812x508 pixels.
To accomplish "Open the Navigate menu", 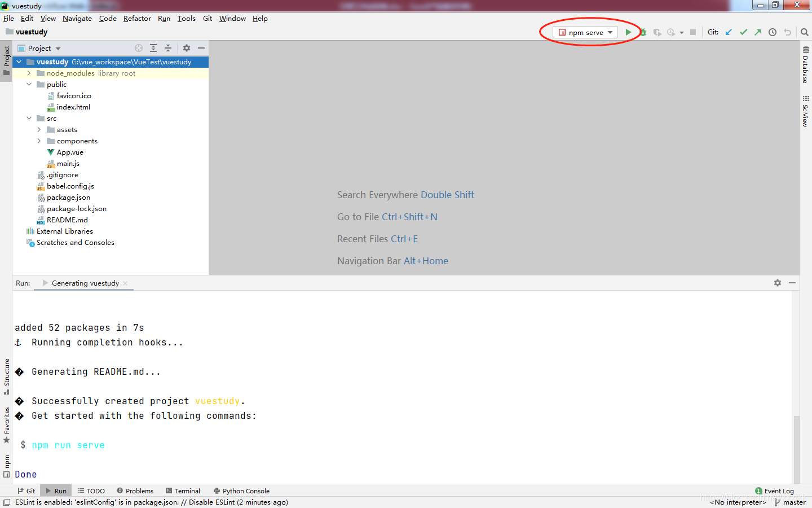I will coord(77,19).
